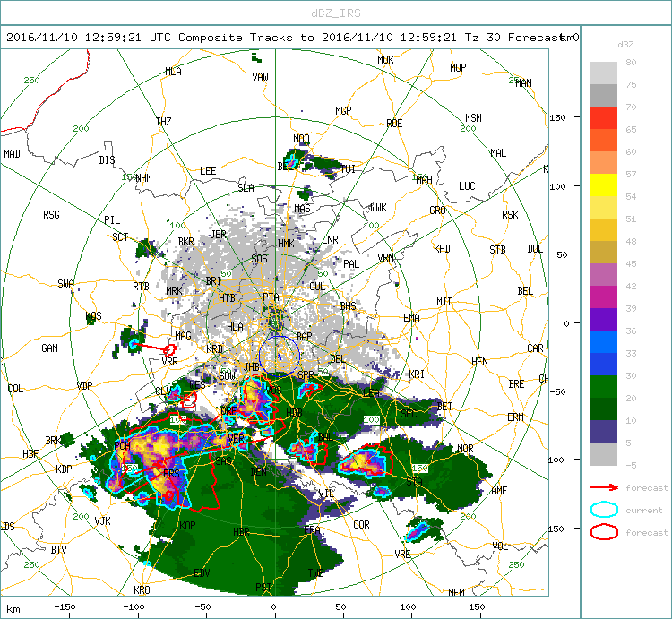
Task: Click the GAM station label
Action: (x=49, y=348)
